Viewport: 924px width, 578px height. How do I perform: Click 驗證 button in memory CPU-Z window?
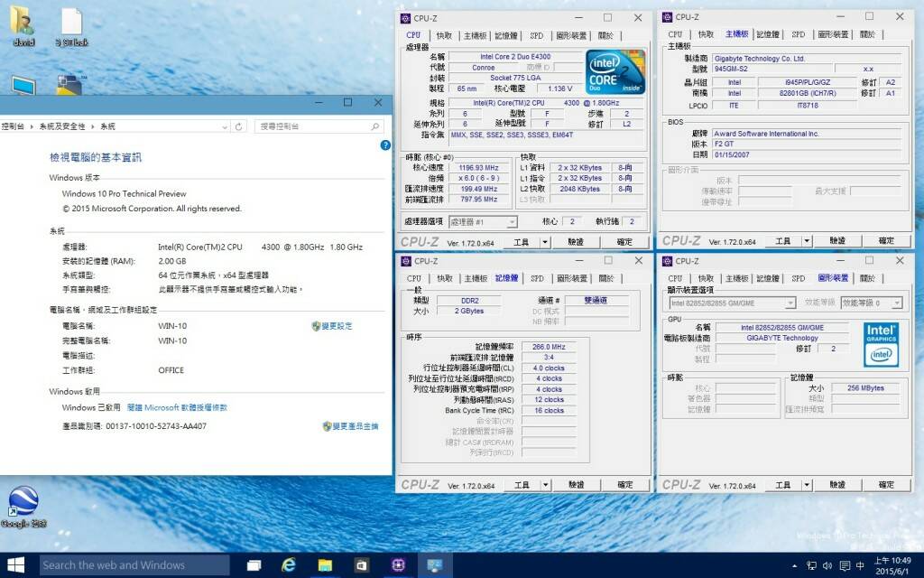[x=577, y=485]
